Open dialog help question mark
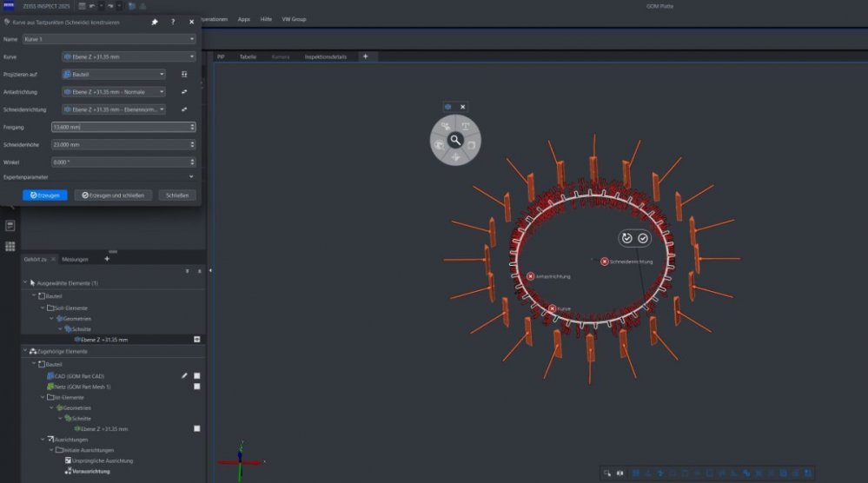The width and height of the screenshot is (868, 483). pos(173,22)
